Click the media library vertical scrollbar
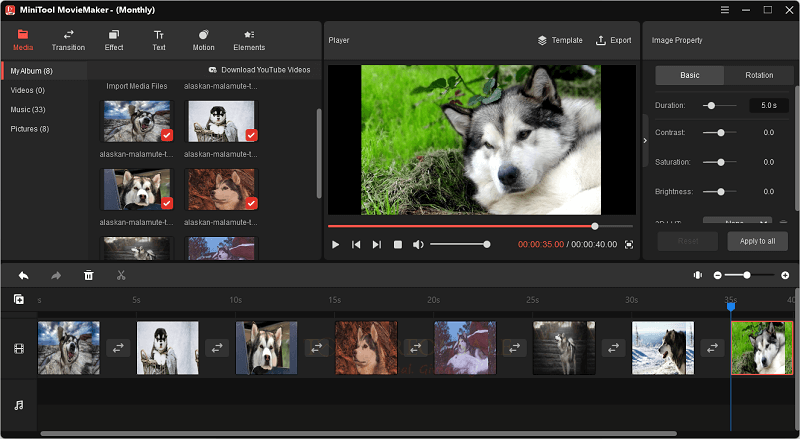The width and height of the screenshot is (800, 439). point(319,153)
